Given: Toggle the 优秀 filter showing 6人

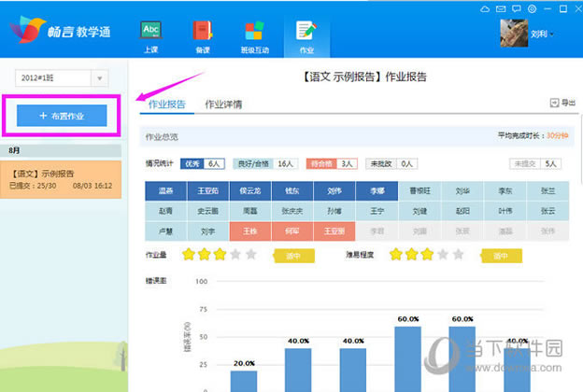Looking at the screenshot, I should [202, 163].
